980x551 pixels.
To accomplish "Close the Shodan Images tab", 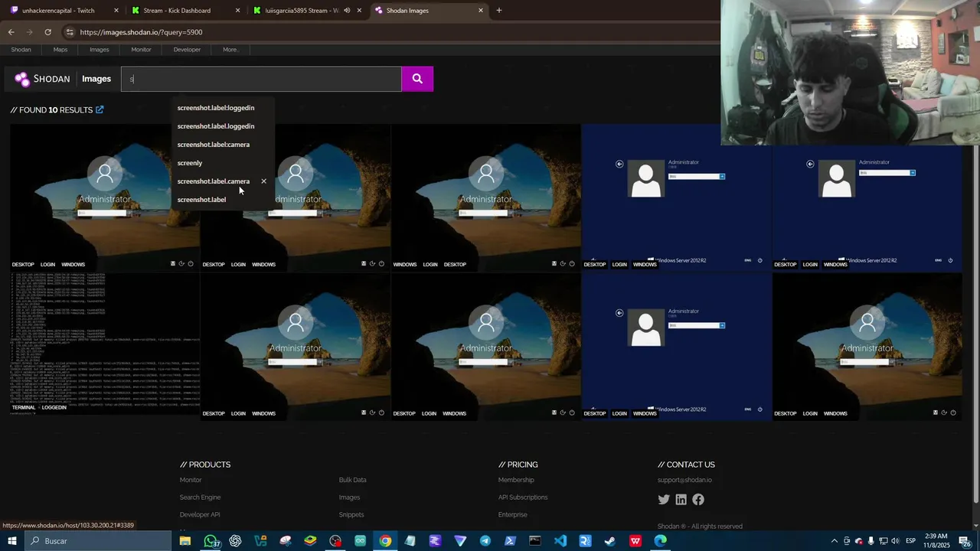I will click(x=481, y=11).
